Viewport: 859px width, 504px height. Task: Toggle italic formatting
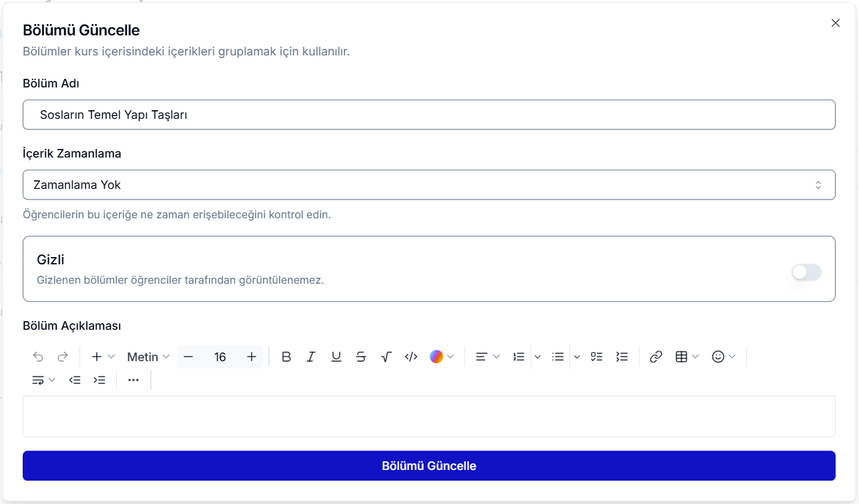click(x=311, y=357)
